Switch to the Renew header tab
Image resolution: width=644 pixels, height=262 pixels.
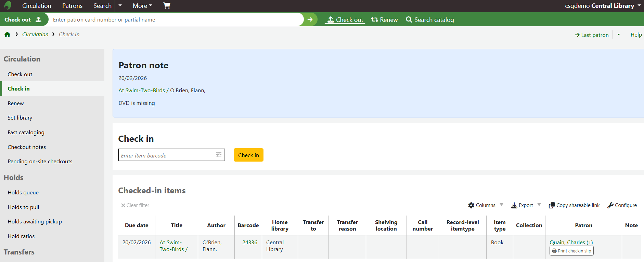point(384,20)
